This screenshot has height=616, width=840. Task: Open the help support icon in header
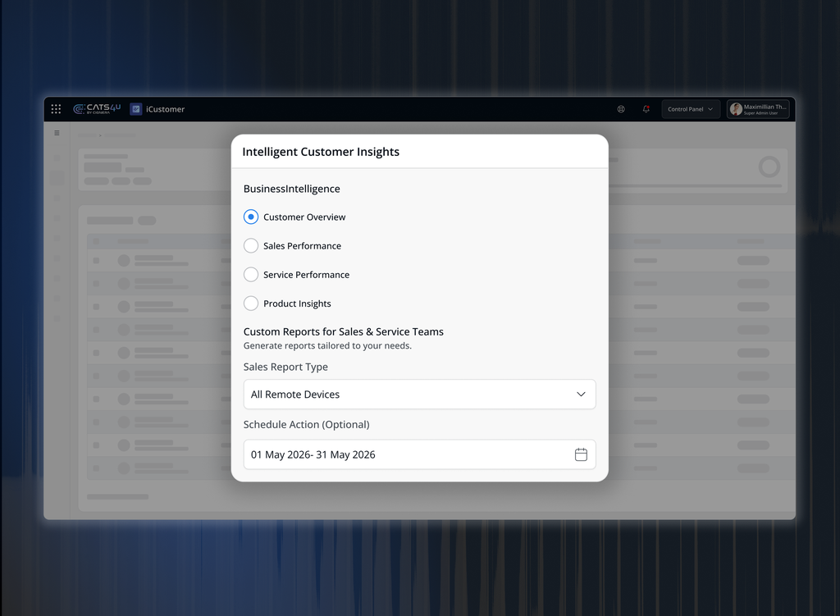pyautogui.click(x=621, y=109)
